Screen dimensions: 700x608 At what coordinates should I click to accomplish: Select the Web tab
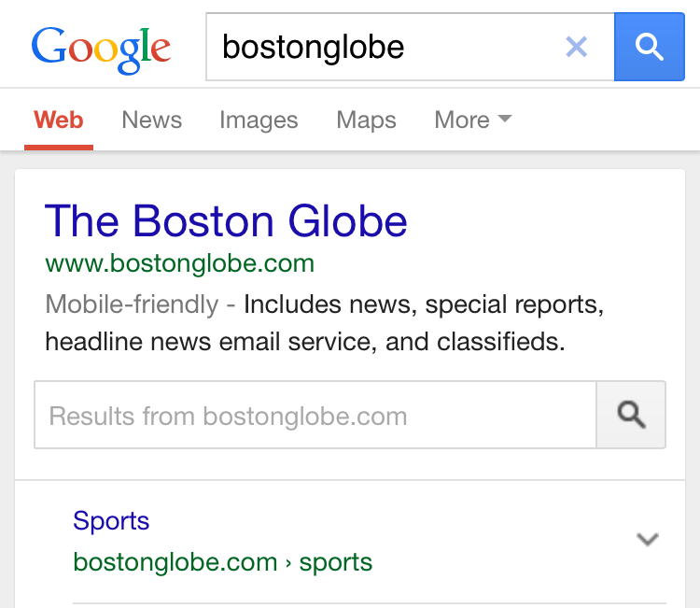coord(59,120)
